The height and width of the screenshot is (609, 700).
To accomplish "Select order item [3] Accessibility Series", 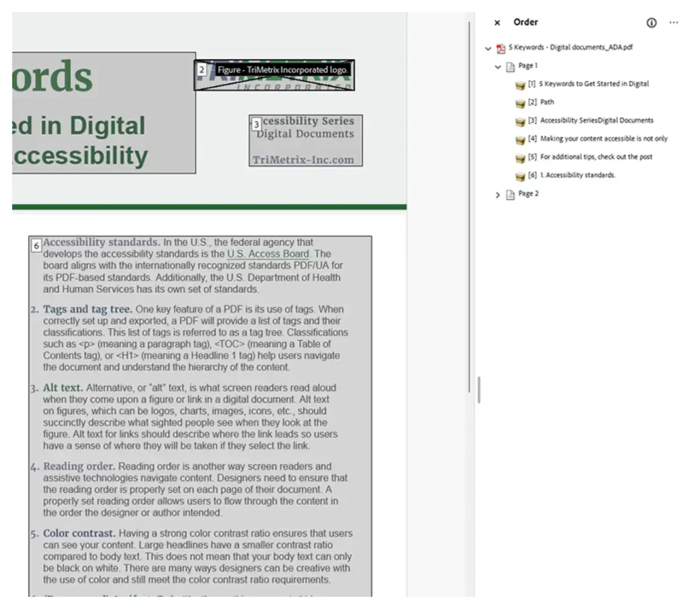I will pyautogui.click(x=596, y=120).
